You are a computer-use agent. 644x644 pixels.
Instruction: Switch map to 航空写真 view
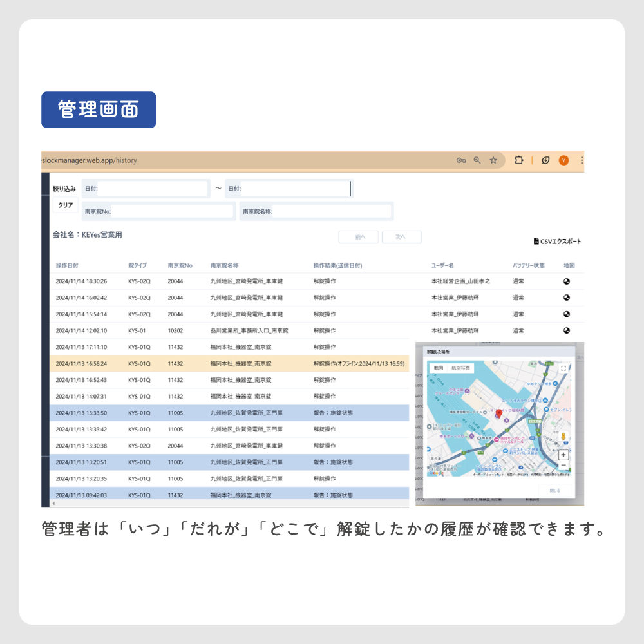pos(461,368)
